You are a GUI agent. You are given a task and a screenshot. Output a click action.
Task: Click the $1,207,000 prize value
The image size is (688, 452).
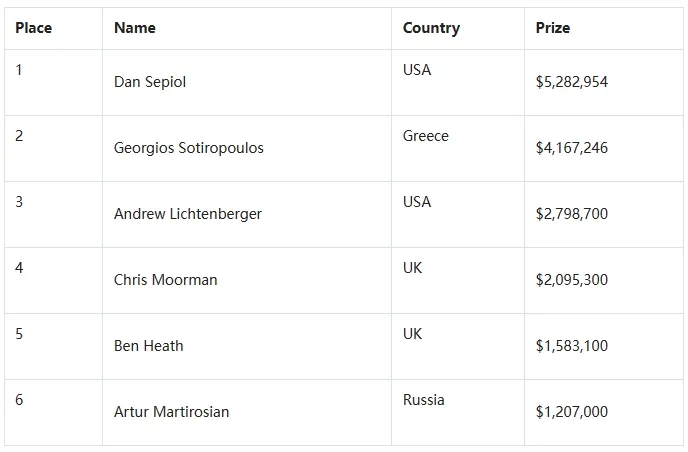(x=572, y=412)
